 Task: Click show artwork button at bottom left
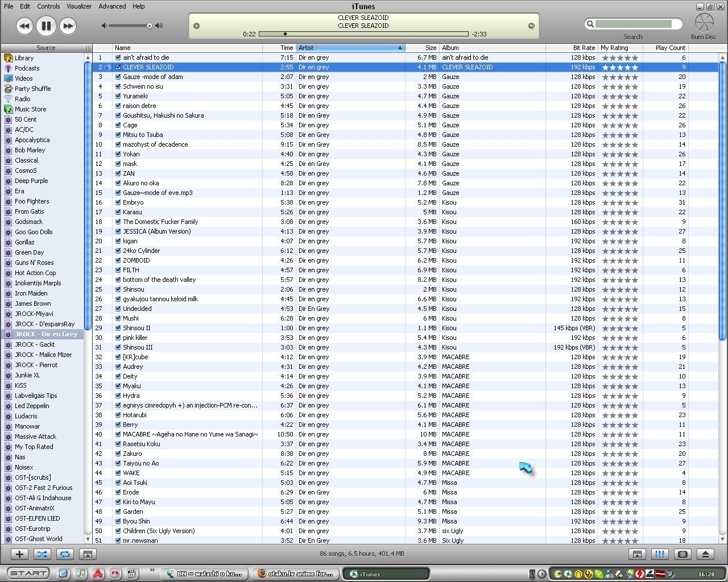(x=88, y=554)
